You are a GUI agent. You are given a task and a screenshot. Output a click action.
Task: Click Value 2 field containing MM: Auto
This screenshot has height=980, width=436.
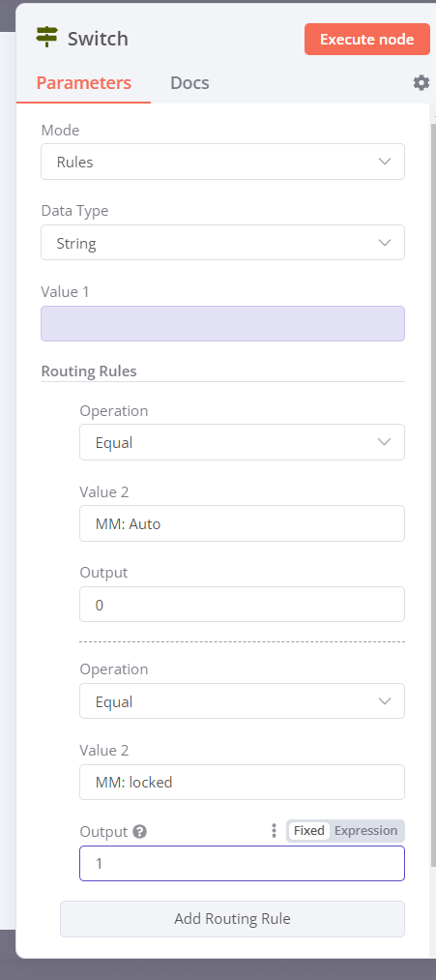[x=242, y=523]
